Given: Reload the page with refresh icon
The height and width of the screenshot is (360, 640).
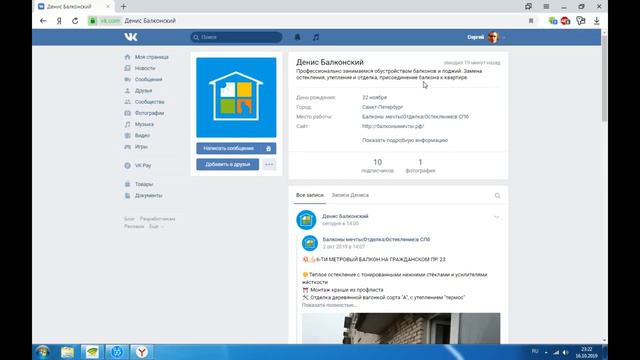Looking at the screenshot, I should tap(75, 21).
